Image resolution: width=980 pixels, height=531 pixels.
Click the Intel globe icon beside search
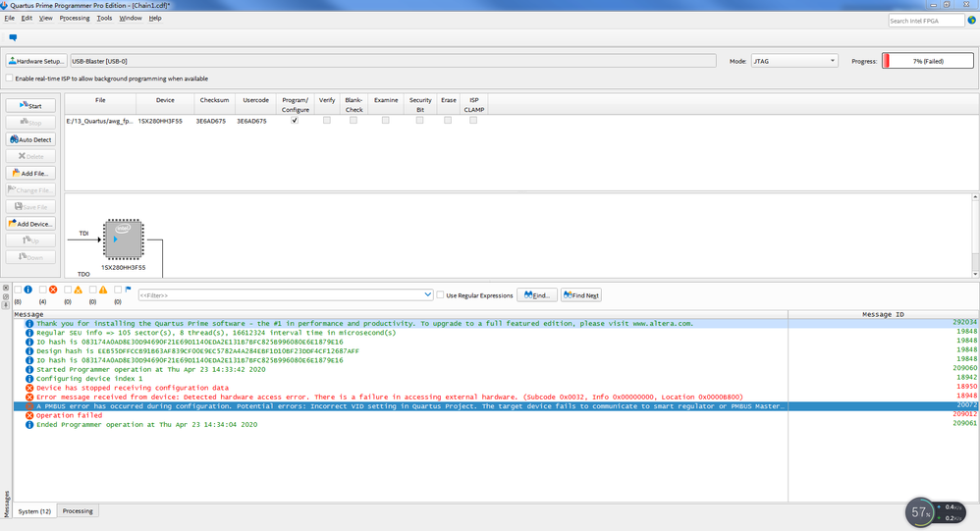[x=971, y=20]
